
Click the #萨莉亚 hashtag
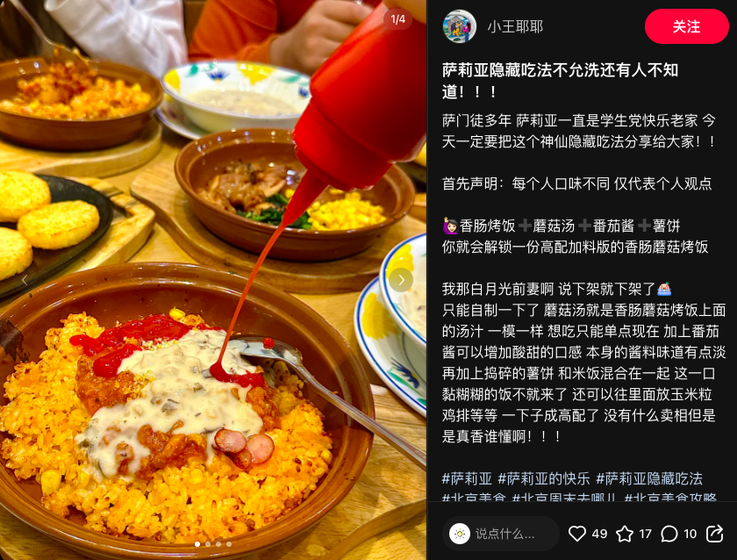tap(467, 478)
